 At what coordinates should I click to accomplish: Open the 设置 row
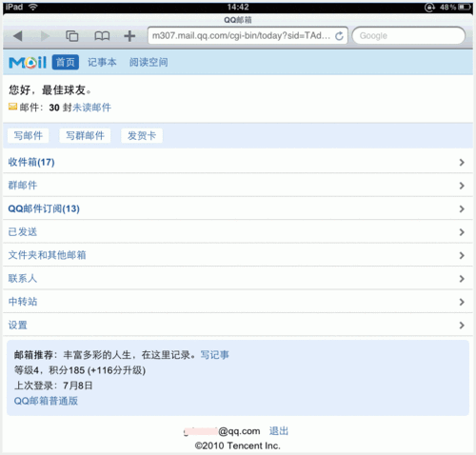(238, 325)
